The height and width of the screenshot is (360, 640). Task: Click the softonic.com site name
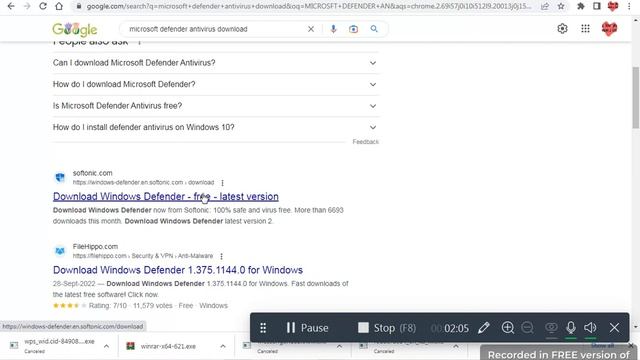point(93,173)
